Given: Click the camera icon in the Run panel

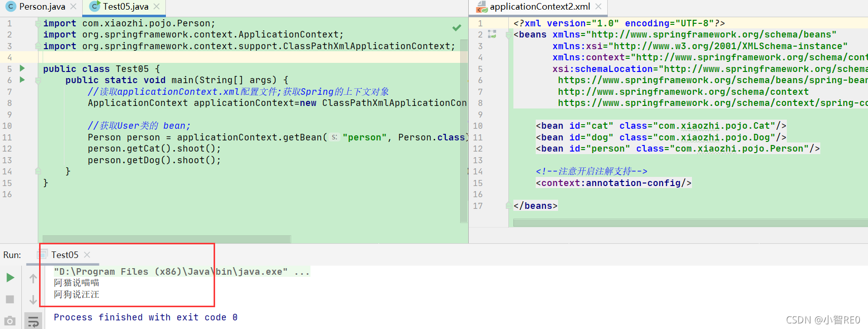Looking at the screenshot, I should pyautogui.click(x=10, y=321).
